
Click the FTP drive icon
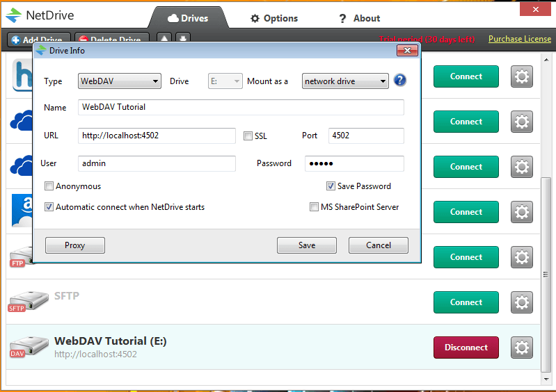21,257
